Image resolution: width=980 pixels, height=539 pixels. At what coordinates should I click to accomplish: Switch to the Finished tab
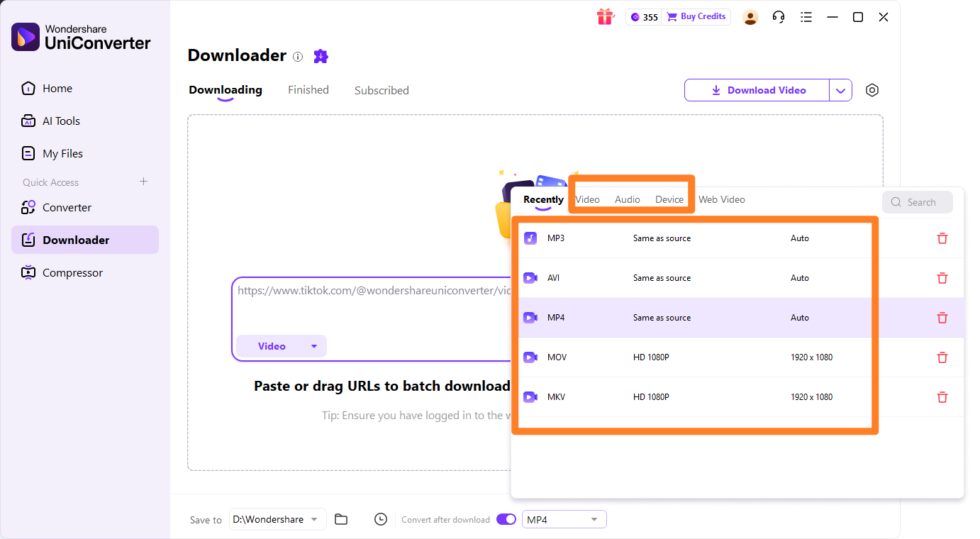pyautogui.click(x=308, y=89)
